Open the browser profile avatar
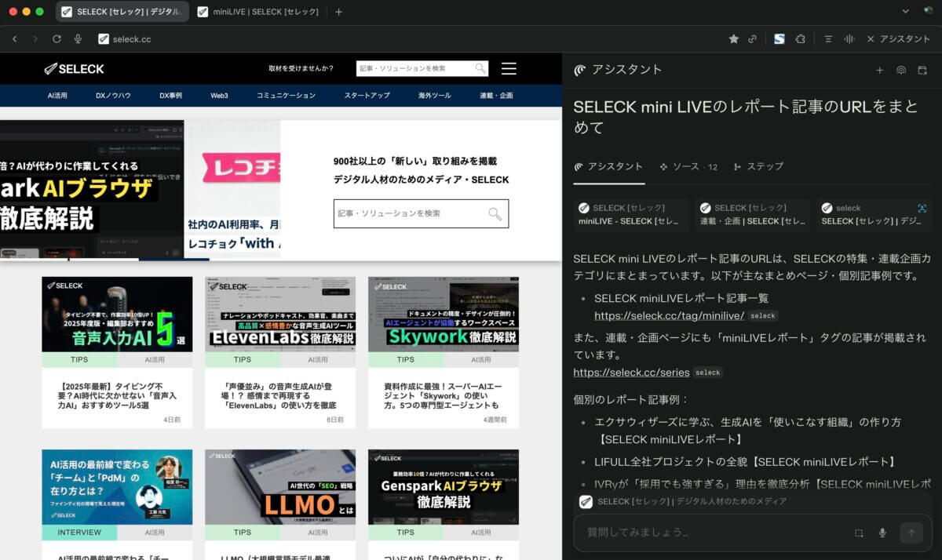 (x=927, y=12)
